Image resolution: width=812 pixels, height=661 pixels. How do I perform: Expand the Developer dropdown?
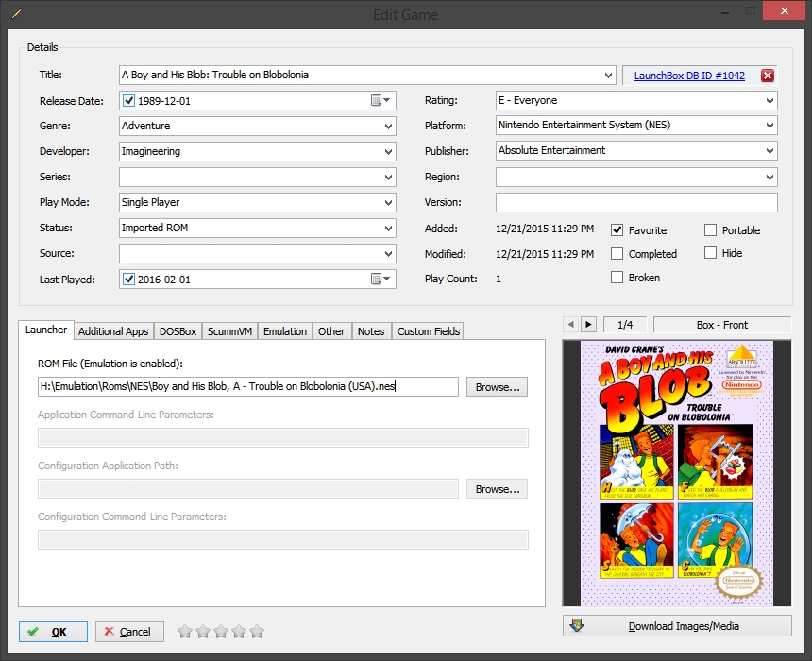388,151
